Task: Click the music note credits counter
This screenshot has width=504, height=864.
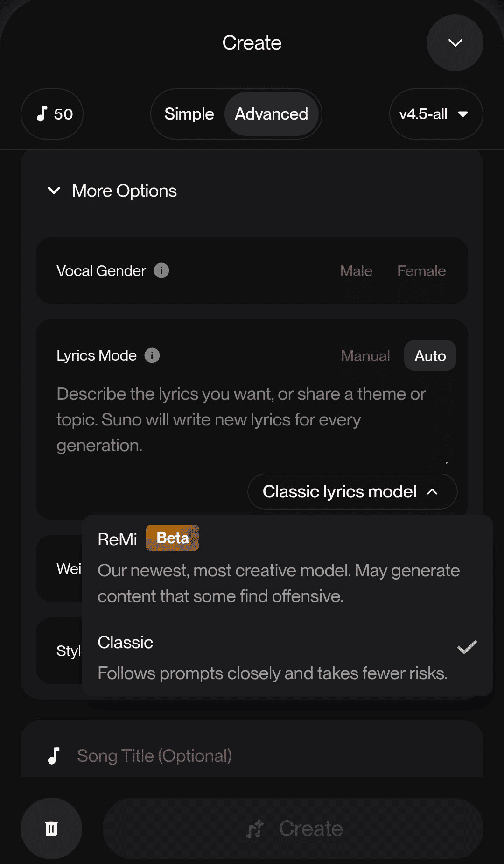Action: 52,114
